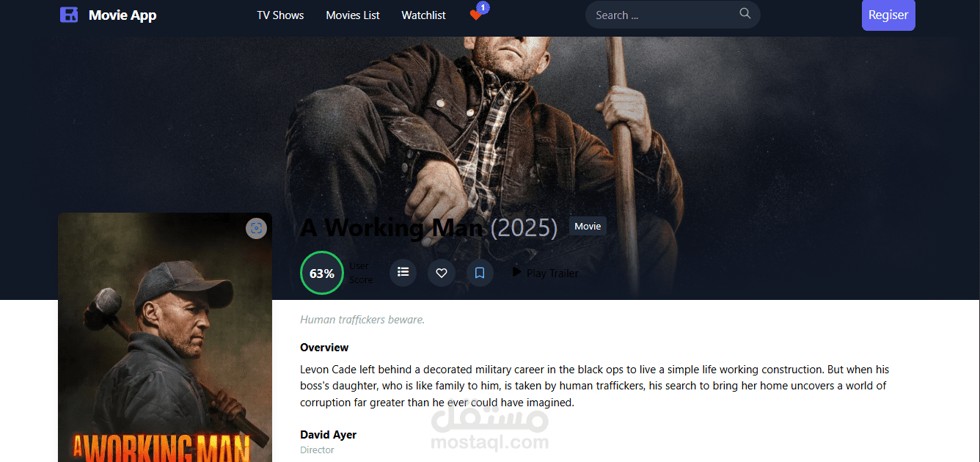Click the A Working Man title heading
Image resolution: width=980 pixels, height=462 pixels.
tap(392, 228)
